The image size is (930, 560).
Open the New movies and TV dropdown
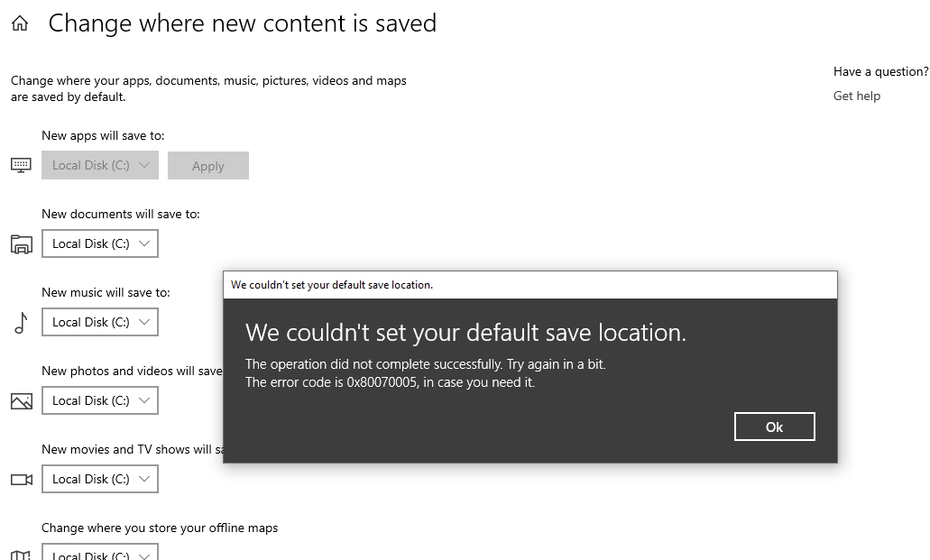[x=99, y=479]
